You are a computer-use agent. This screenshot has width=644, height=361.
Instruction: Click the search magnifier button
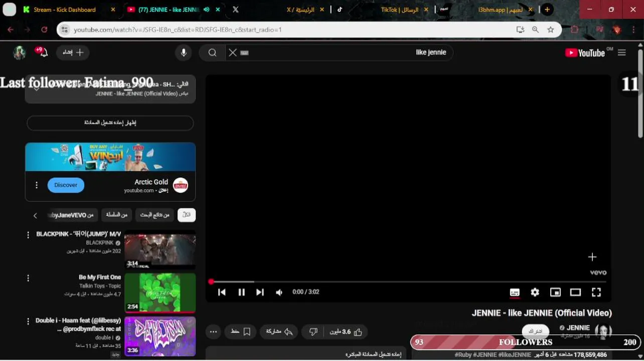[212, 53]
